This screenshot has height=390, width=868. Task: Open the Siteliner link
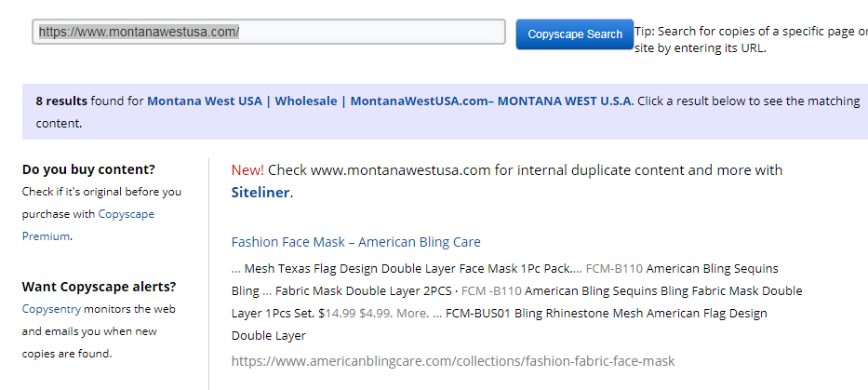260,193
